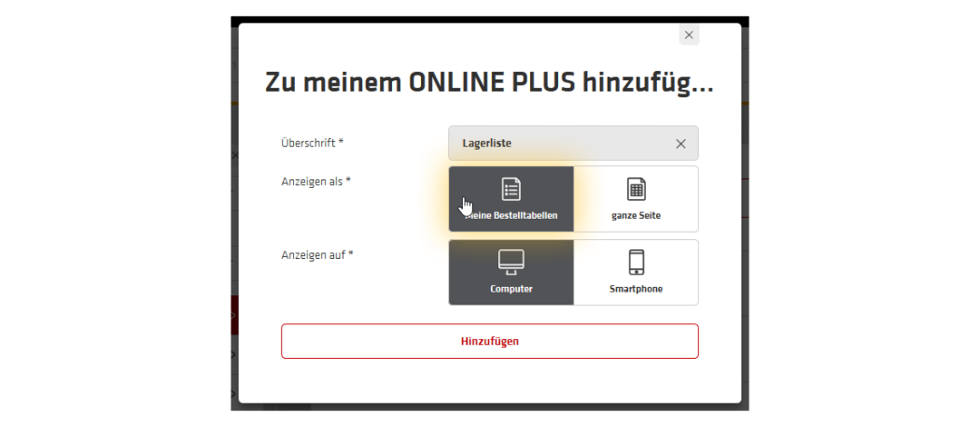Viewport: 980px width, 427px height.
Task: Close the ONLINE PLUS dialog
Action: tap(689, 36)
